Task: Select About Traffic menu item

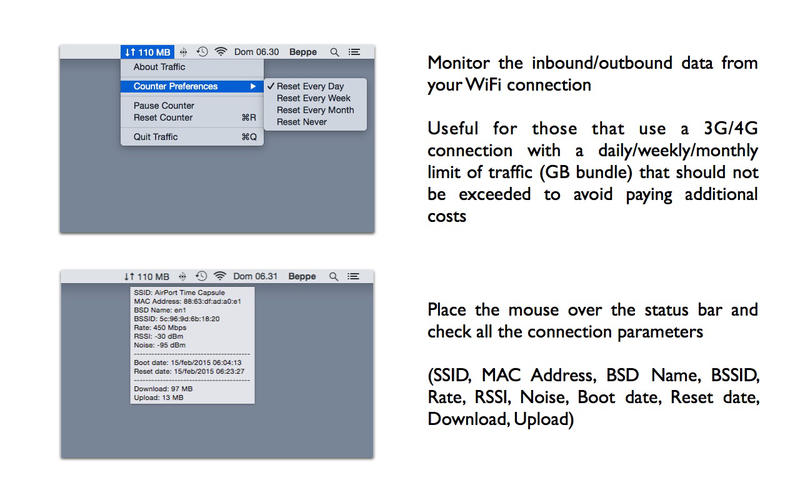Action: 192,67
